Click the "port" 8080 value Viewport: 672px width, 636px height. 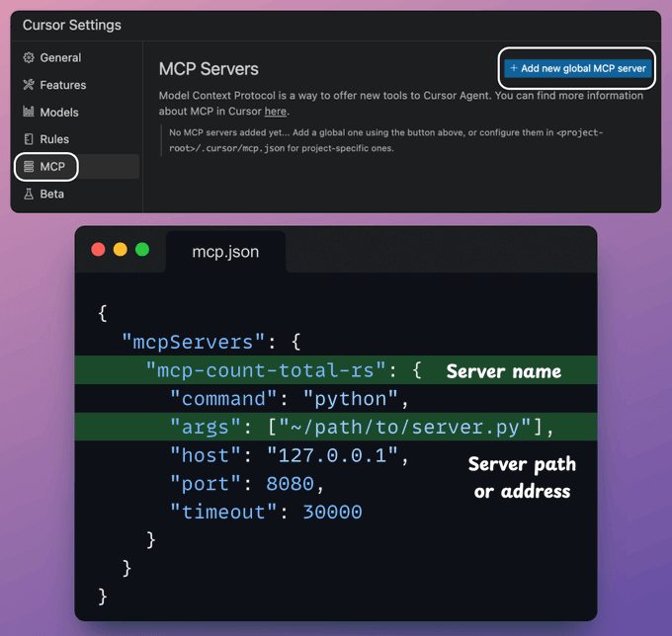(293, 484)
